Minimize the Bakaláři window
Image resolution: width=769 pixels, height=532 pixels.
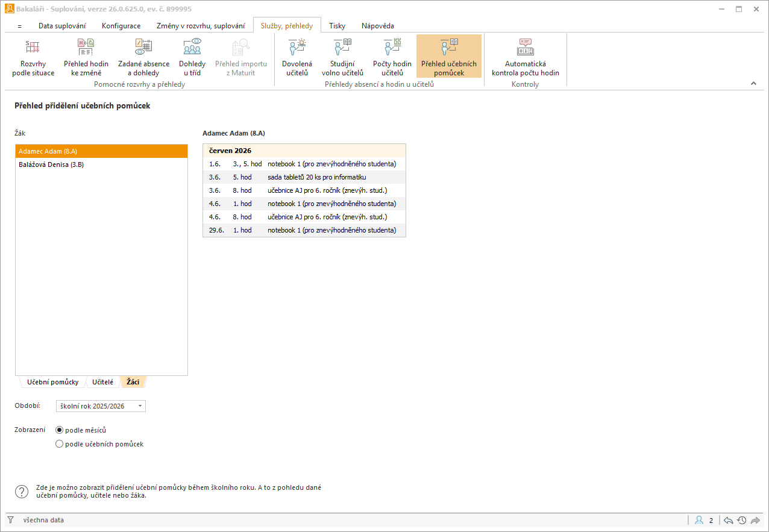[x=723, y=9]
